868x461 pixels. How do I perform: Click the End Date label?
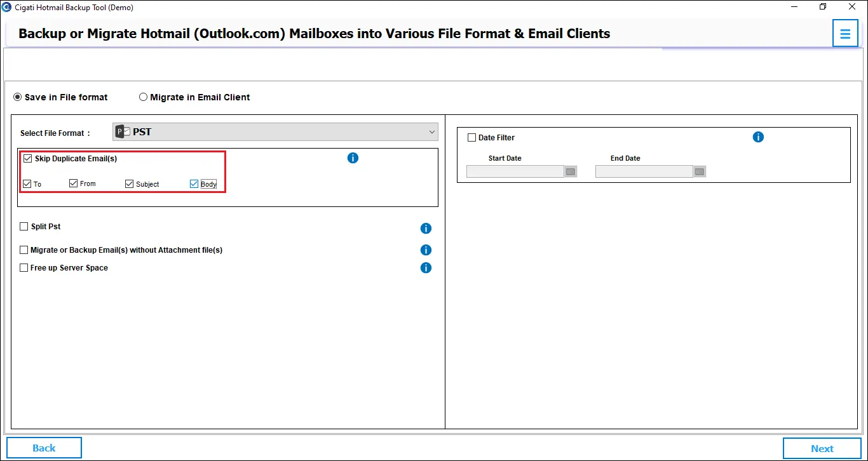pyautogui.click(x=625, y=158)
